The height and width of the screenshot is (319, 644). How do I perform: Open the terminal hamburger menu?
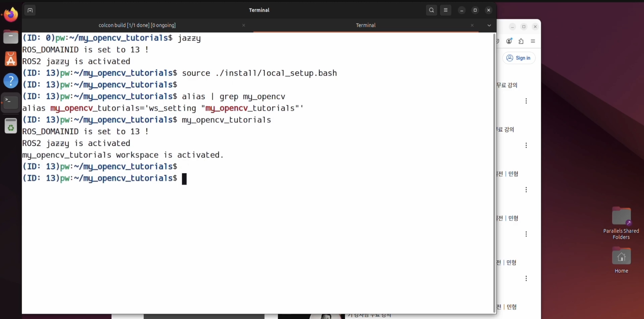tap(446, 10)
